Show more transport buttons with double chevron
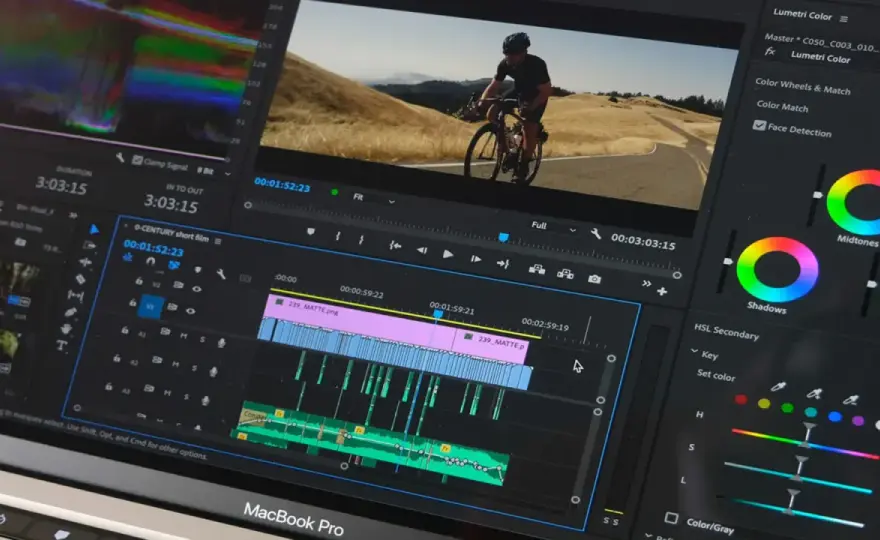The image size is (880, 540). [x=647, y=283]
